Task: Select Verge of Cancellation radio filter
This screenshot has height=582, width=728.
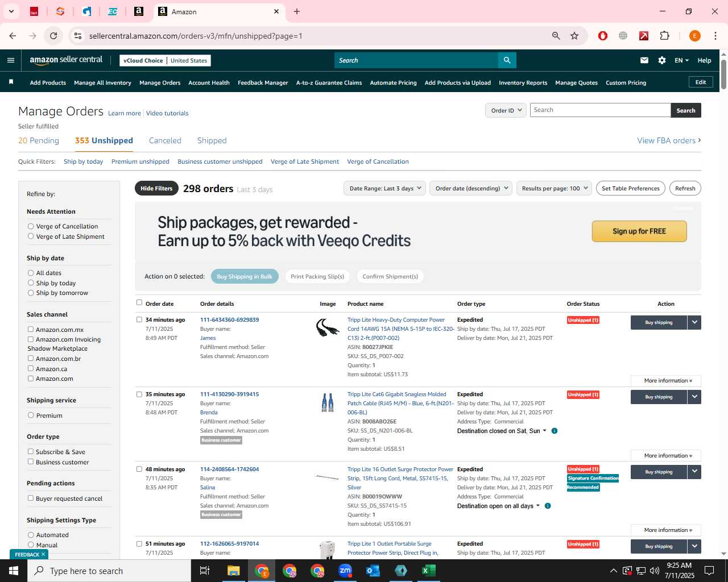Action: [31, 226]
